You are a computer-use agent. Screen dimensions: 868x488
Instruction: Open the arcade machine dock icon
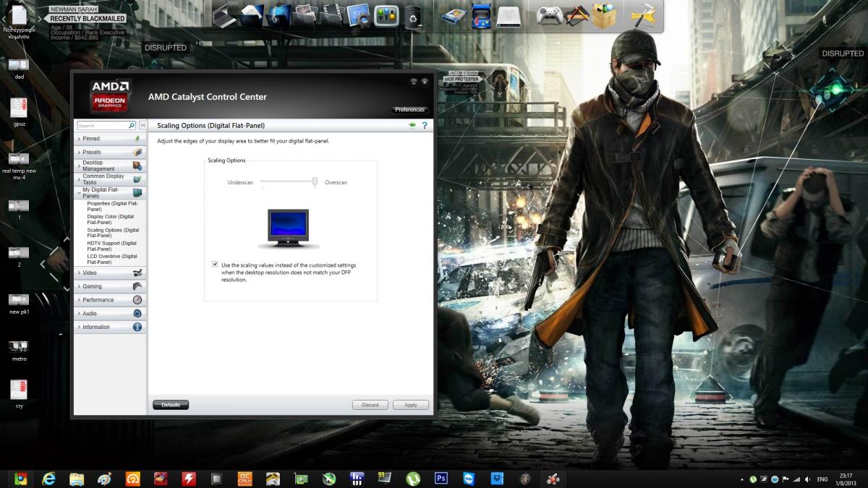pyautogui.click(x=481, y=15)
